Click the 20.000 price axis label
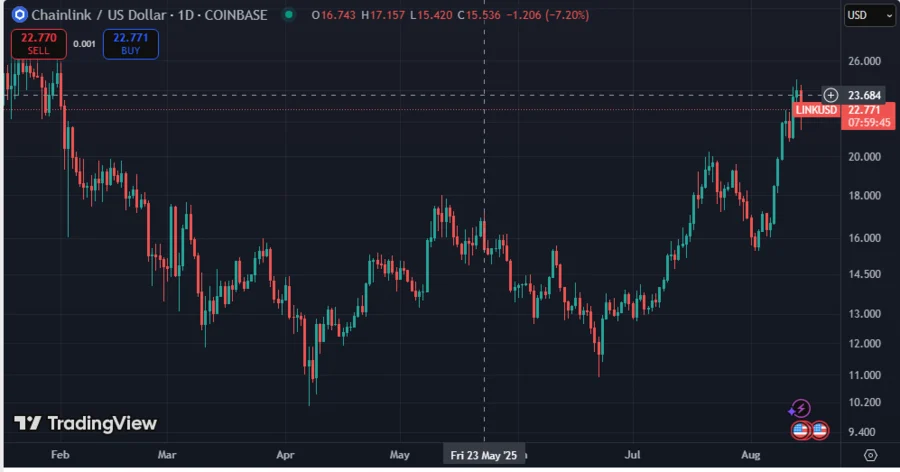The height and width of the screenshot is (472, 900). [x=864, y=157]
